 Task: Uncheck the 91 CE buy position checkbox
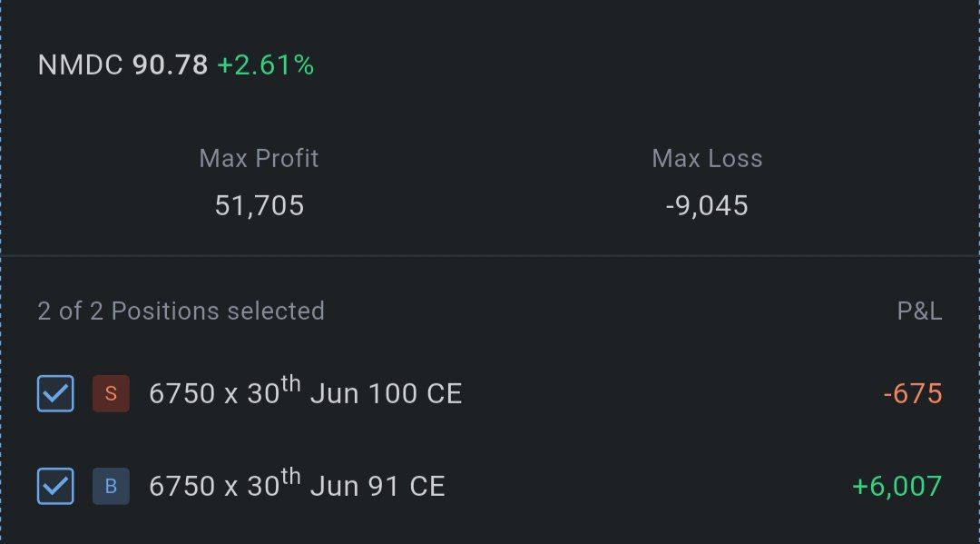pyautogui.click(x=55, y=486)
